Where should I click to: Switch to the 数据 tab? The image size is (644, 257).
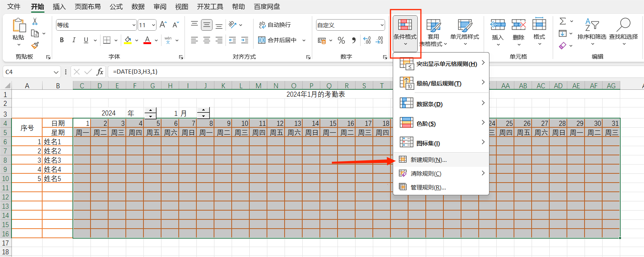[138, 7]
